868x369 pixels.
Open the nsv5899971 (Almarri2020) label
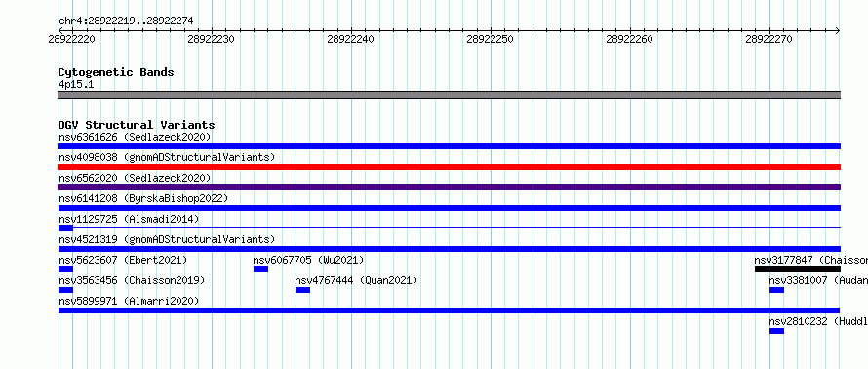click(x=129, y=301)
